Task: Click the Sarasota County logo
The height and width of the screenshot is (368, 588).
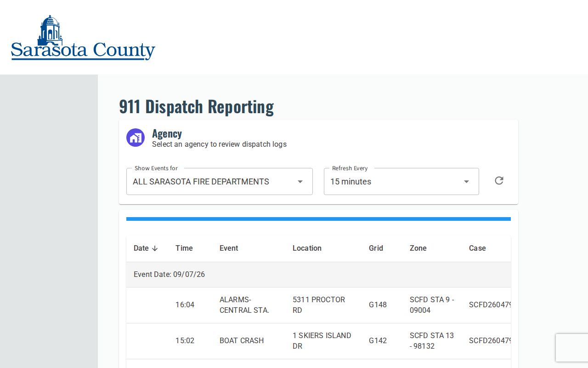Action: coord(83,37)
